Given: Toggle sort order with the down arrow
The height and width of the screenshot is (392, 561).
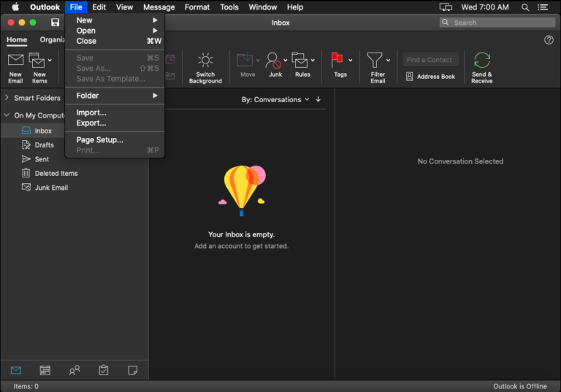Looking at the screenshot, I should click(318, 99).
